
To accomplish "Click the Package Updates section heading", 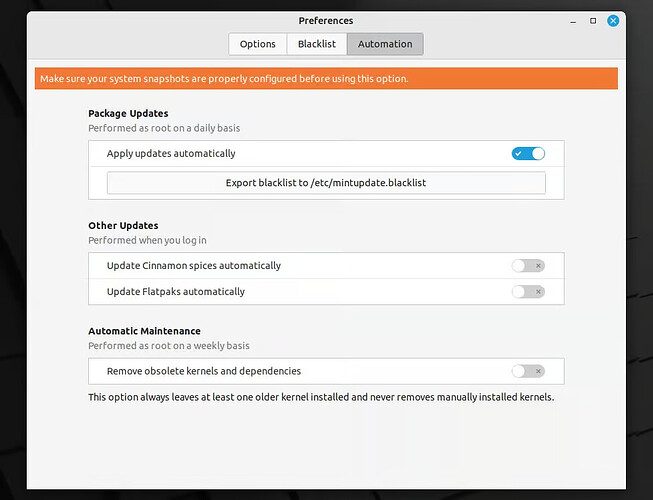I will coord(128,114).
